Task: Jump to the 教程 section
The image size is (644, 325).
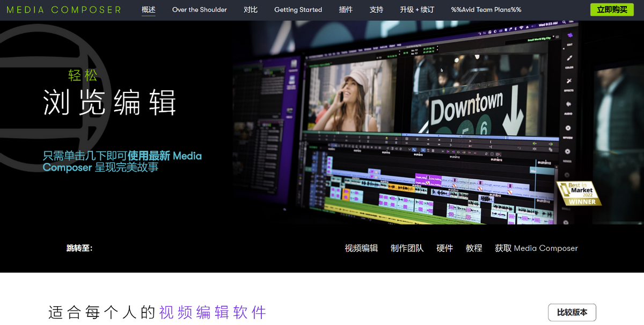Action: 474,248
